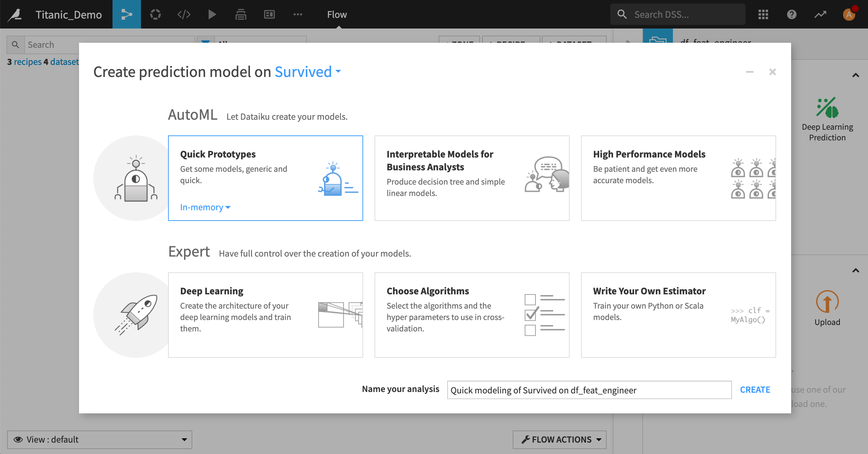
Task: Open the applications grid icon
Action: [x=763, y=15]
